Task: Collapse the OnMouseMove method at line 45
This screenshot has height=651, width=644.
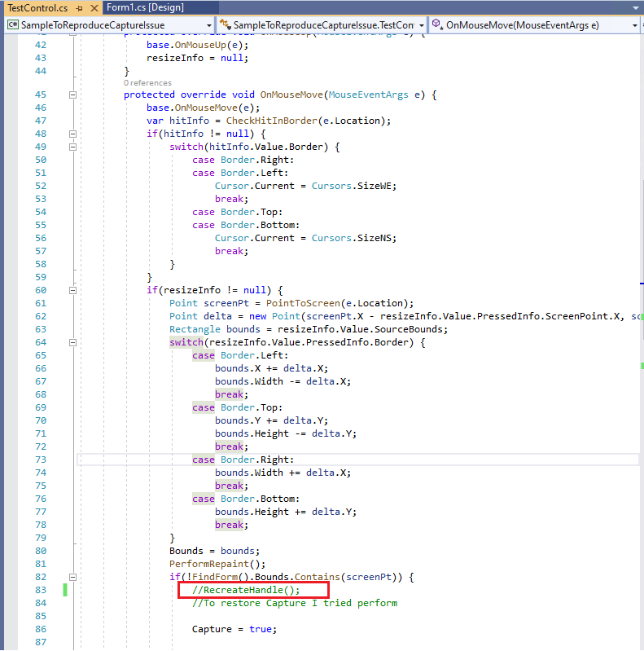Action: [72, 95]
